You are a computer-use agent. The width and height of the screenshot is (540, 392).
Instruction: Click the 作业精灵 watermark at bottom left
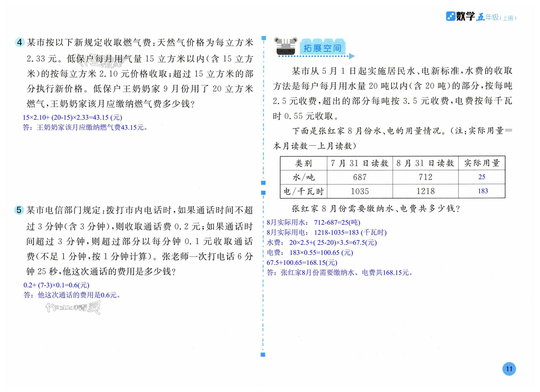coord(73,308)
